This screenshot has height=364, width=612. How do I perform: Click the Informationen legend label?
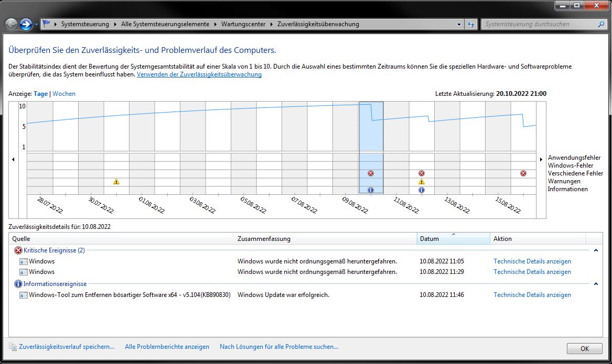[567, 189]
